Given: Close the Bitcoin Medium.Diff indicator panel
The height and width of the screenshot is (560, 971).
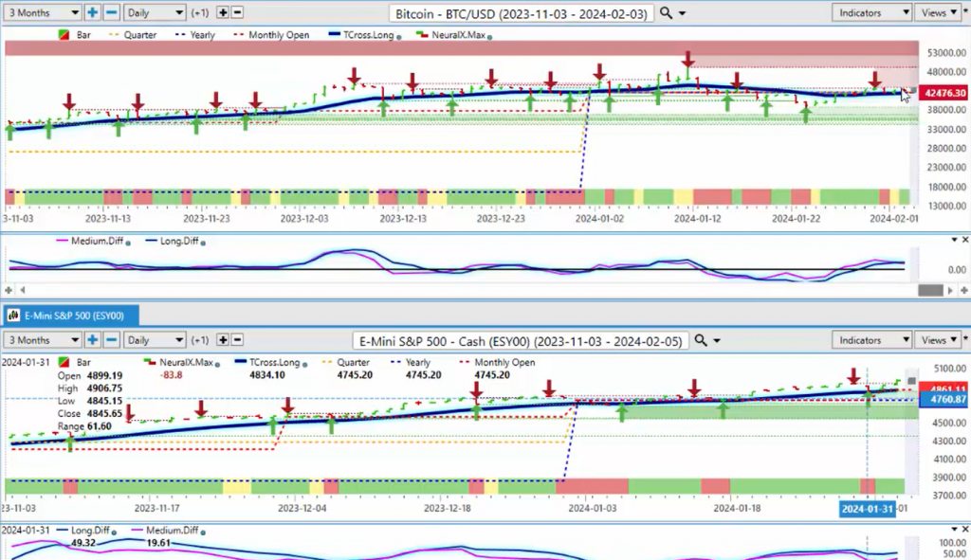Looking at the screenshot, I should pyautogui.click(x=964, y=240).
